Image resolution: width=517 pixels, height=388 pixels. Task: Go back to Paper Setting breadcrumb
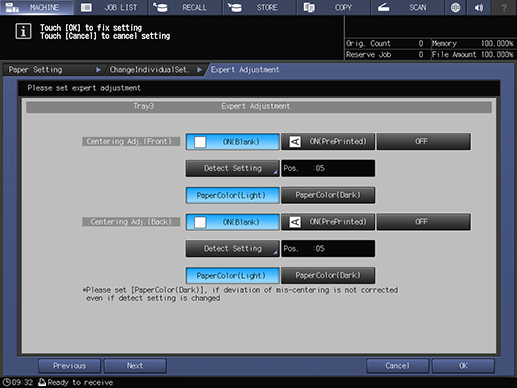(53, 70)
